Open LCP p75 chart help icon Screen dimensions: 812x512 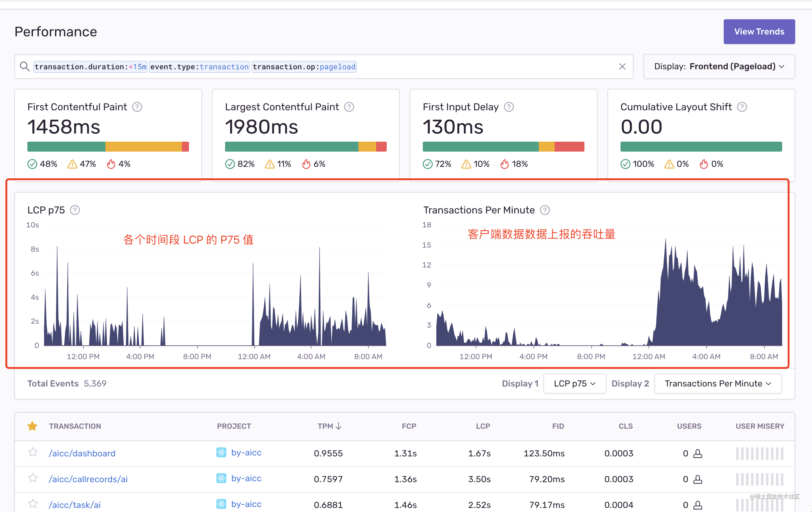(75, 210)
